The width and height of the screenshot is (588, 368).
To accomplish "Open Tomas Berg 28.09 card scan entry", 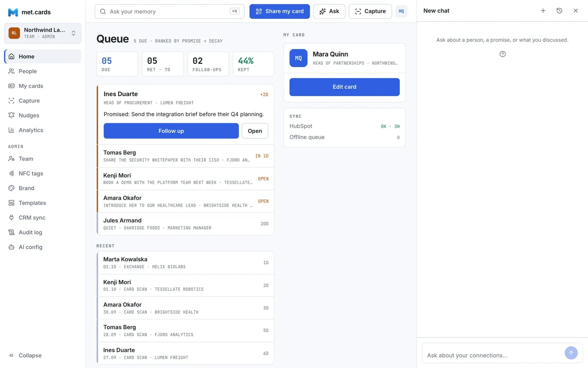I will click(186, 330).
